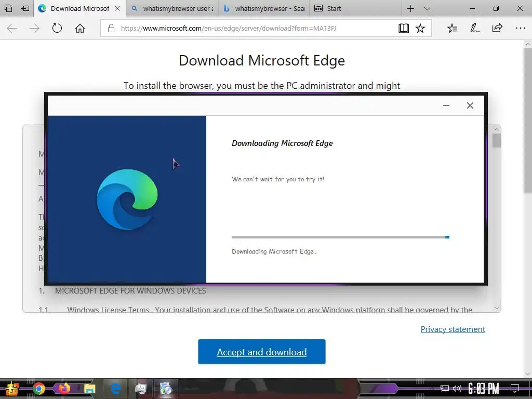The image size is (532, 399).
Task: Click the download progress bar
Action: pyautogui.click(x=340, y=237)
